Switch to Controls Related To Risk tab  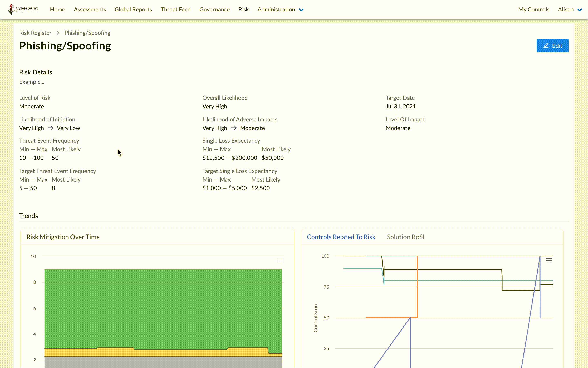(x=341, y=237)
